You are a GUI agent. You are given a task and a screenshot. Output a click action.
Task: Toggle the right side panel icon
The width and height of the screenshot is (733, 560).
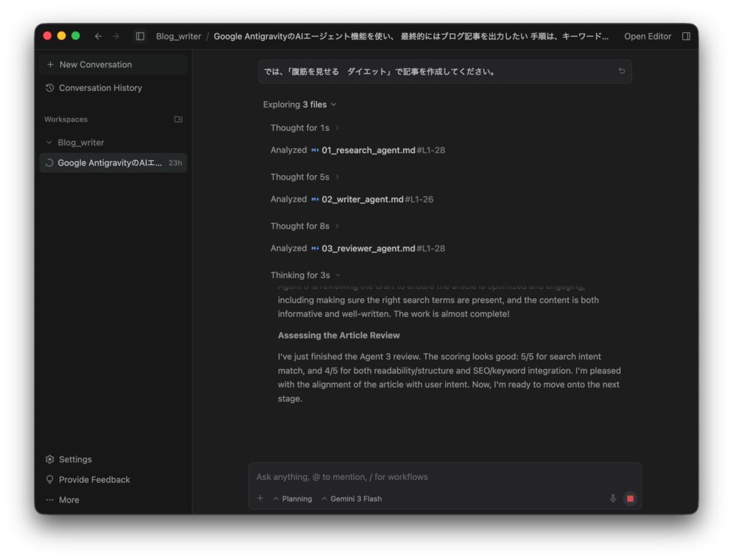686,36
